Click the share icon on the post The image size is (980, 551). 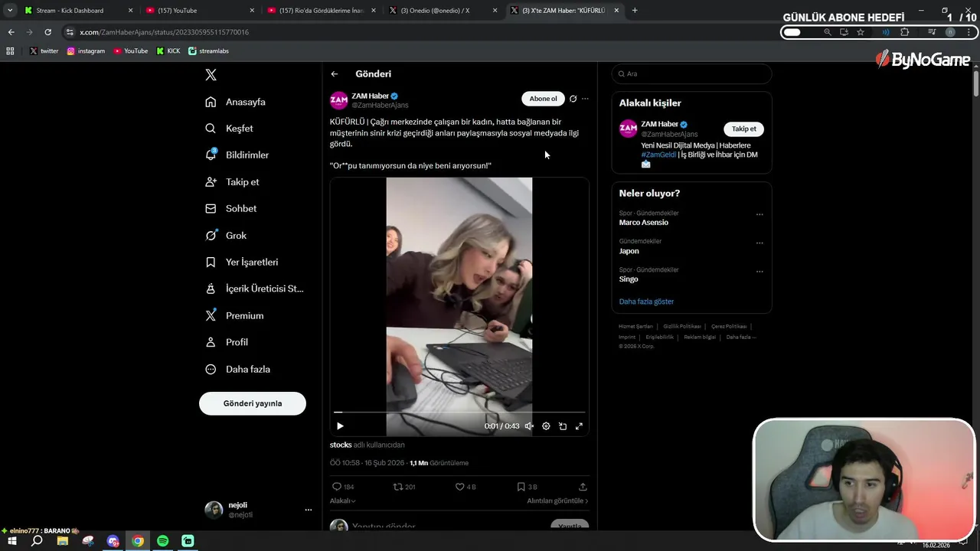coord(583,487)
